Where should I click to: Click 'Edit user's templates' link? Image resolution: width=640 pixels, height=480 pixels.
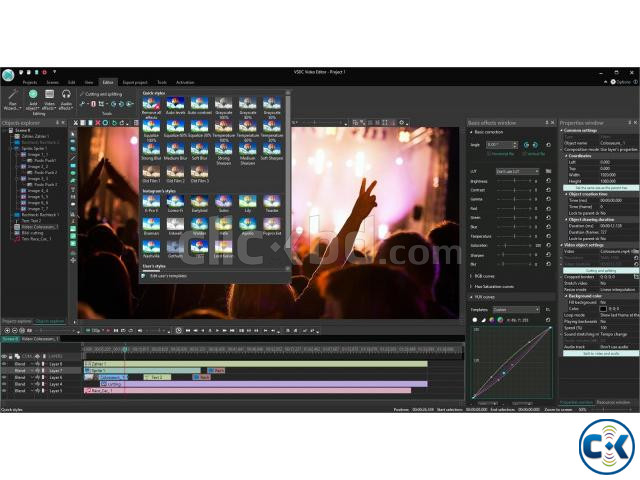[168, 276]
